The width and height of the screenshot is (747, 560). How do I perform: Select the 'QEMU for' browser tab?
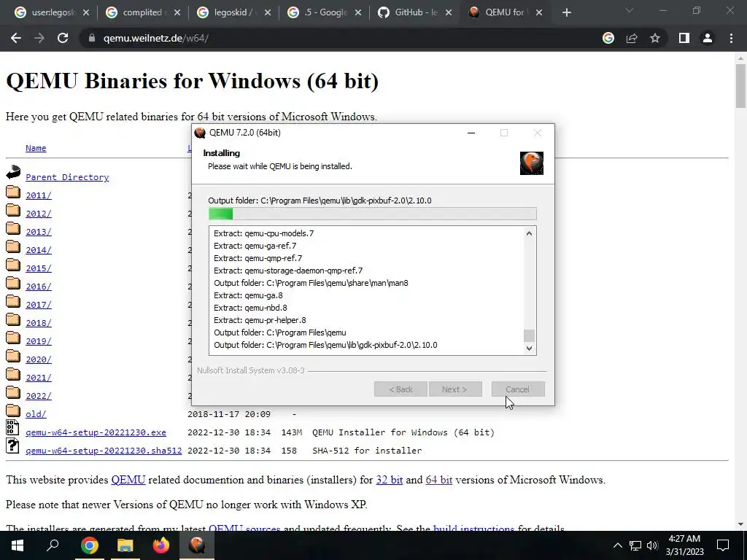tap(506, 12)
